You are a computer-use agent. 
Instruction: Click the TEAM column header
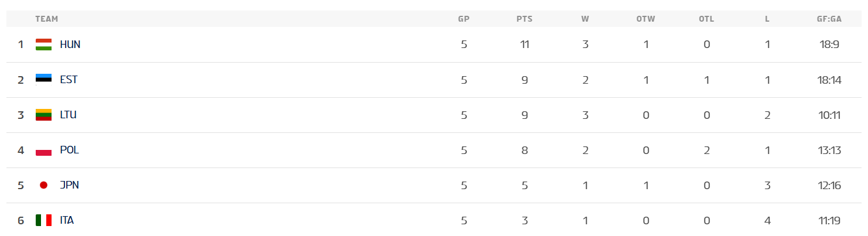(47, 19)
